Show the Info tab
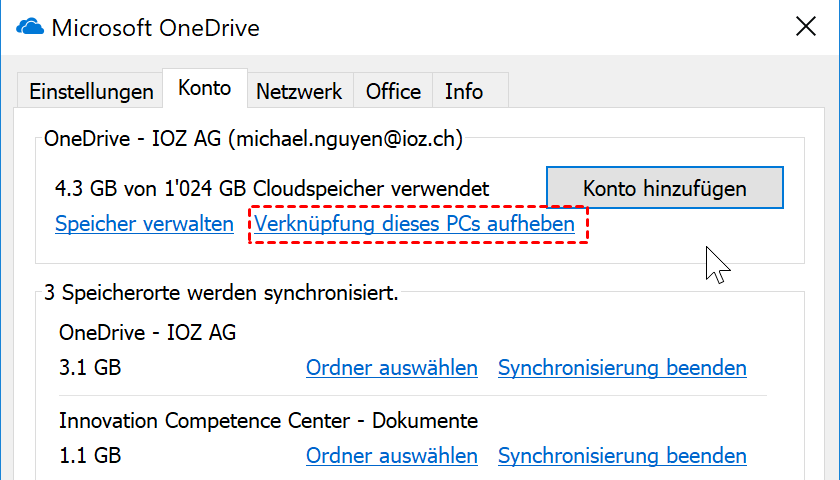 (464, 92)
